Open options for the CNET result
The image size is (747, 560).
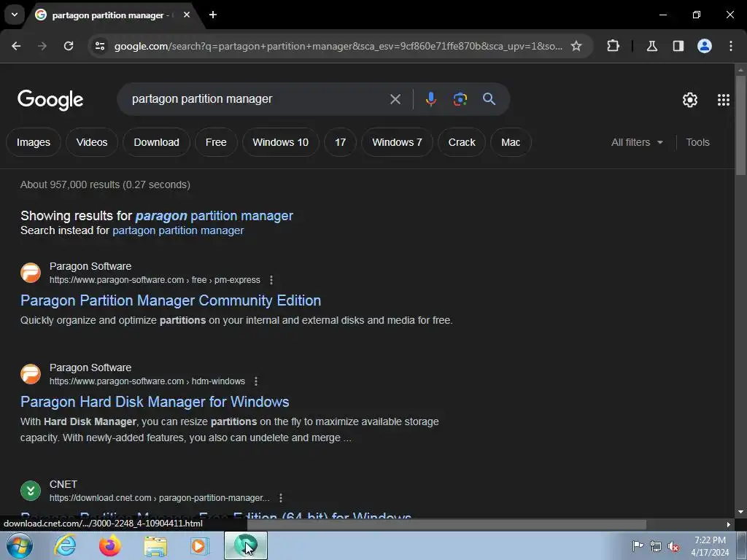[281, 498]
